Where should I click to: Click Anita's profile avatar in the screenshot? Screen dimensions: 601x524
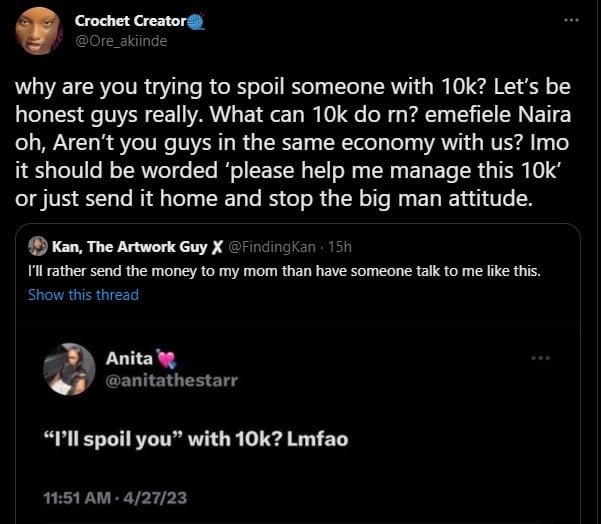tap(69, 369)
